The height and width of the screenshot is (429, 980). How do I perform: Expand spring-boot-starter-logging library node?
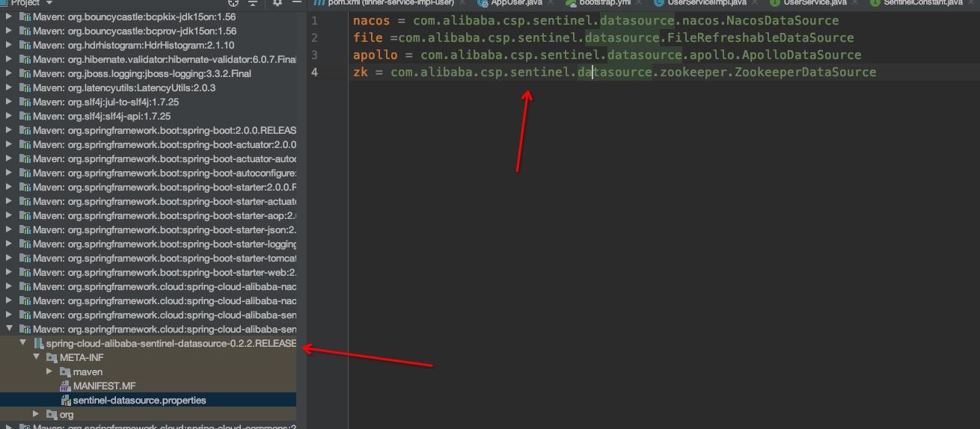pos(9,244)
